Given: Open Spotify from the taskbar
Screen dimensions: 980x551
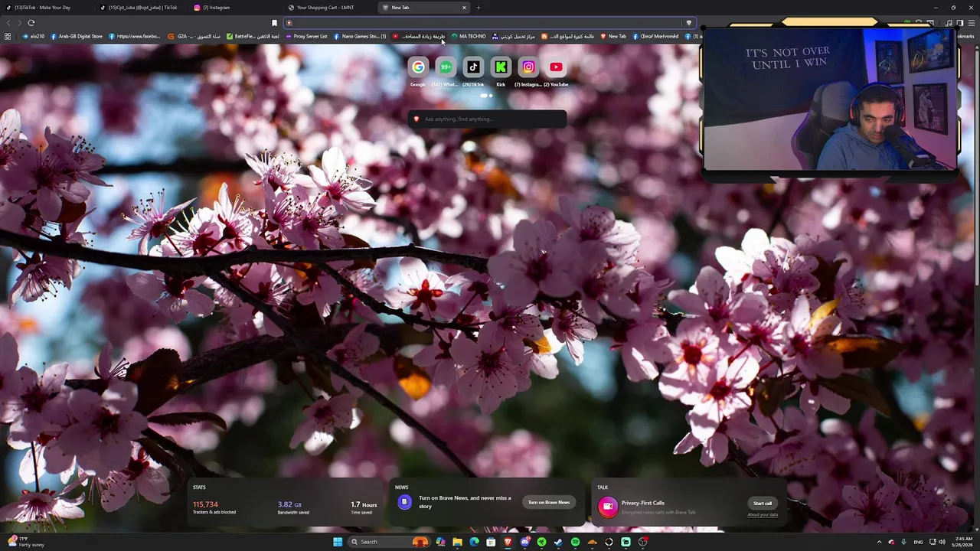Looking at the screenshot, I should tap(575, 542).
